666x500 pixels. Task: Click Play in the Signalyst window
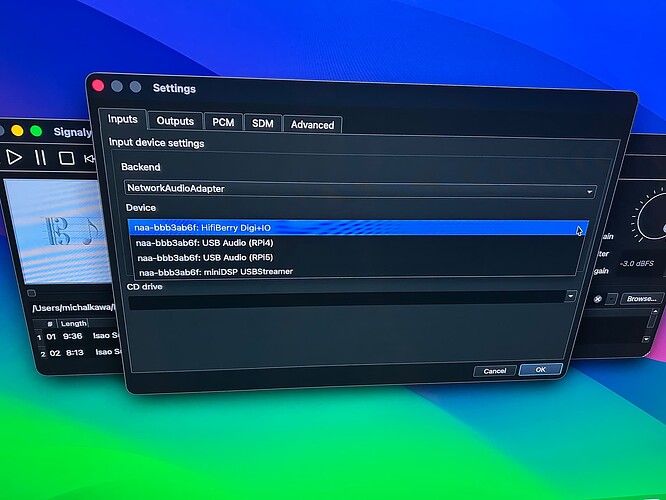coord(14,157)
